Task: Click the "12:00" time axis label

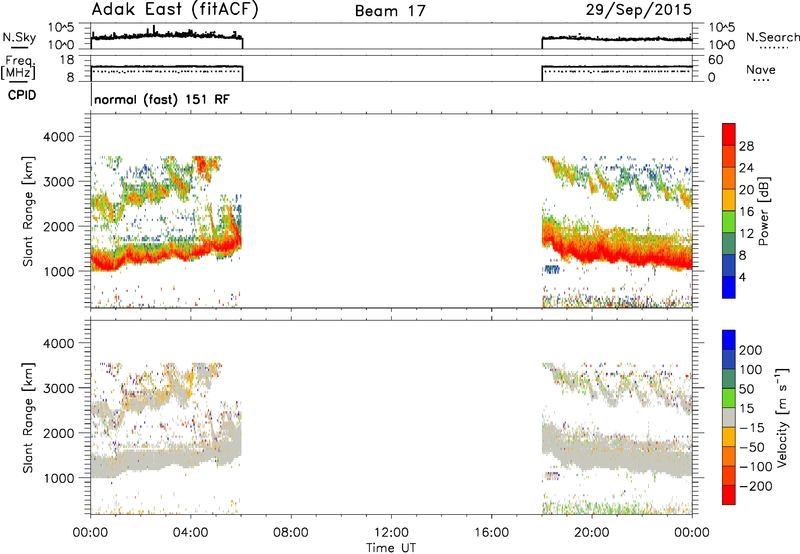Action: pos(391,533)
